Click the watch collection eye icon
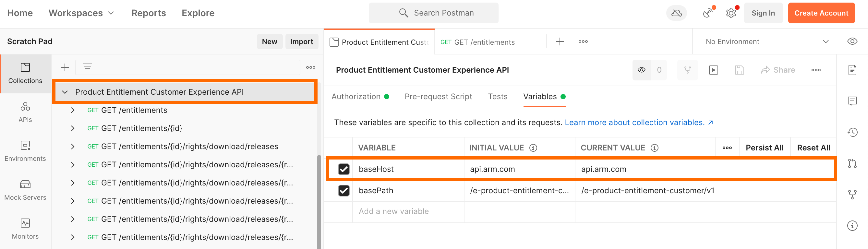The image size is (868, 249). (642, 70)
